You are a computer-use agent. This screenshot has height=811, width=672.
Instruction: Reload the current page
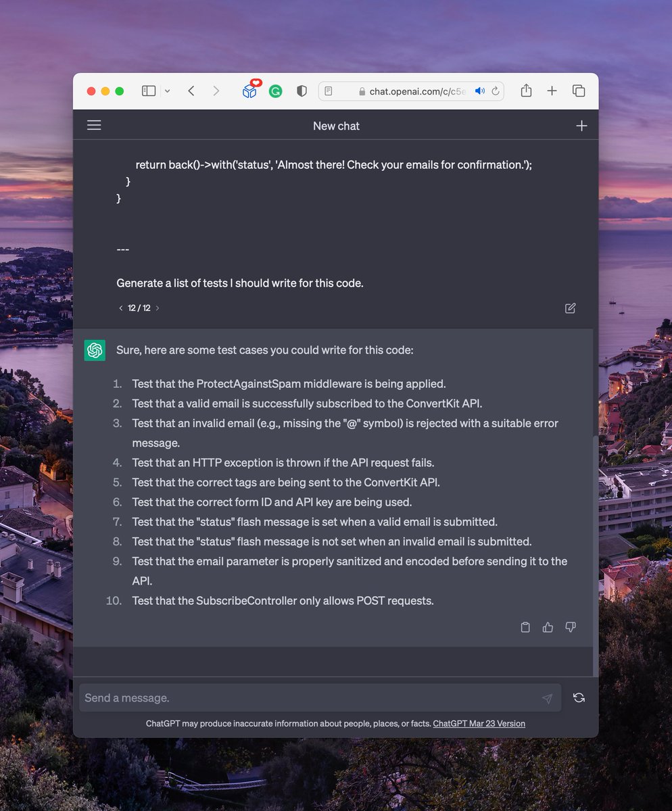(x=495, y=91)
